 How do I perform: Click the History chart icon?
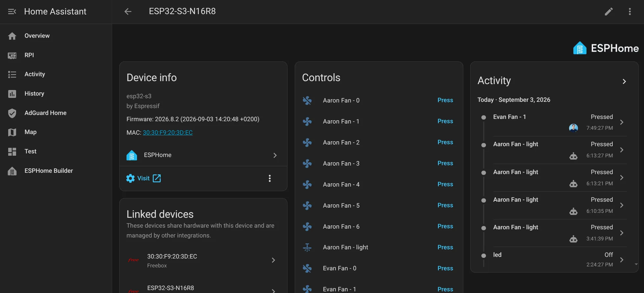coord(12,94)
